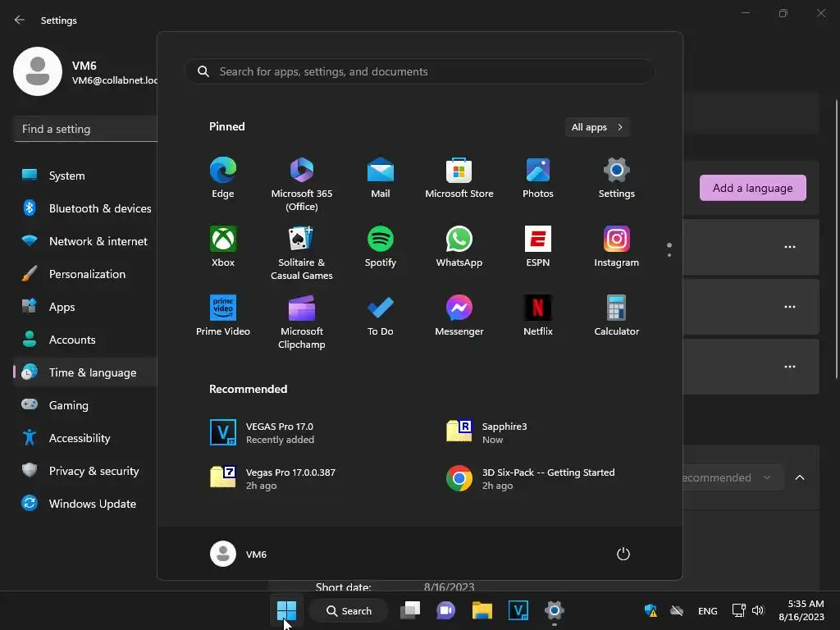Click Start menu search field
The height and width of the screenshot is (630, 840).
pyautogui.click(x=420, y=71)
